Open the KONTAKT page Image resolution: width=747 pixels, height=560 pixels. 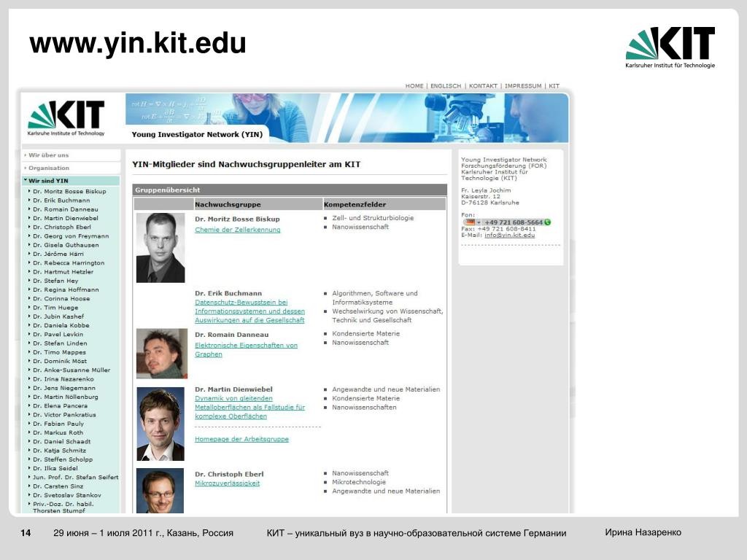pyautogui.click(x=483, y=86)
